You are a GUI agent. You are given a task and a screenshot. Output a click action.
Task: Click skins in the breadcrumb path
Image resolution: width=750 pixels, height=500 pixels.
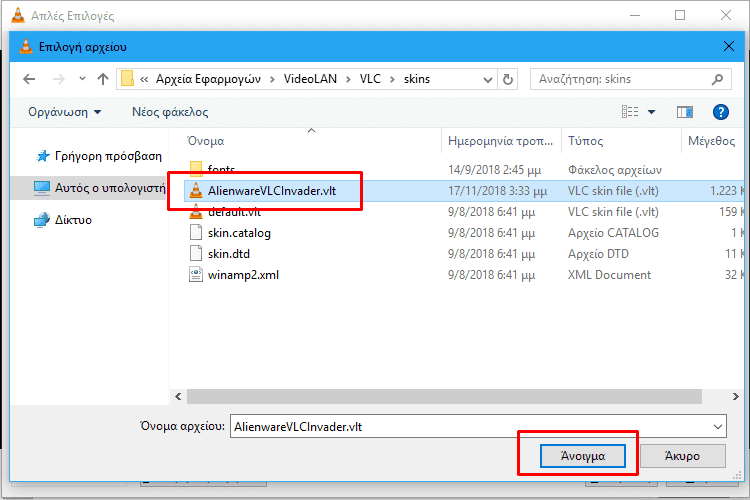(417, 79)
